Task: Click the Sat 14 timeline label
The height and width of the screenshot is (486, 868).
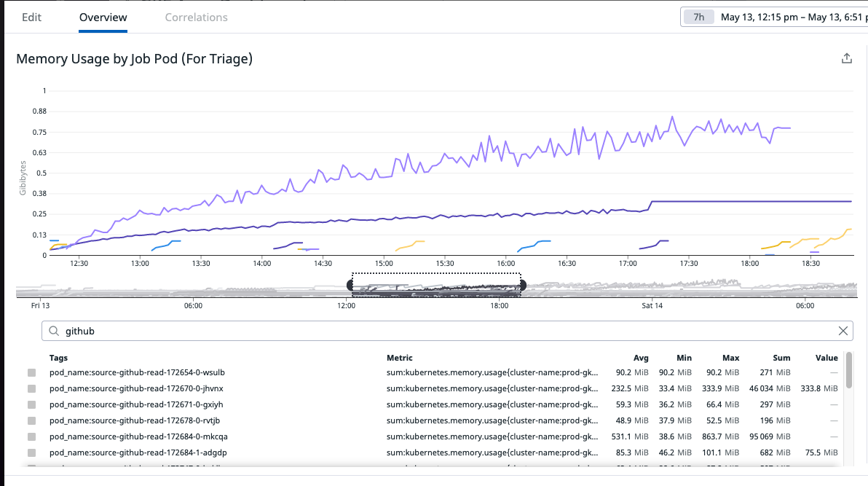Action: 652,306
